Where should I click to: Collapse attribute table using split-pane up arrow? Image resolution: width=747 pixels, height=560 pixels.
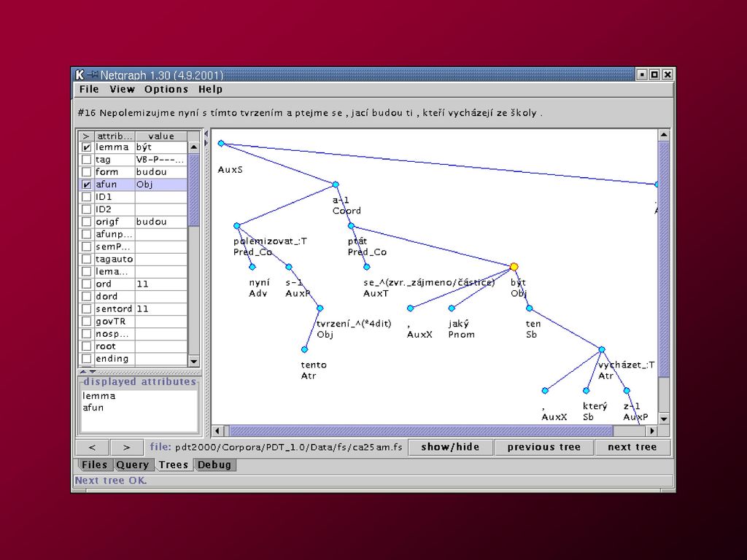(x=83, y=372)
